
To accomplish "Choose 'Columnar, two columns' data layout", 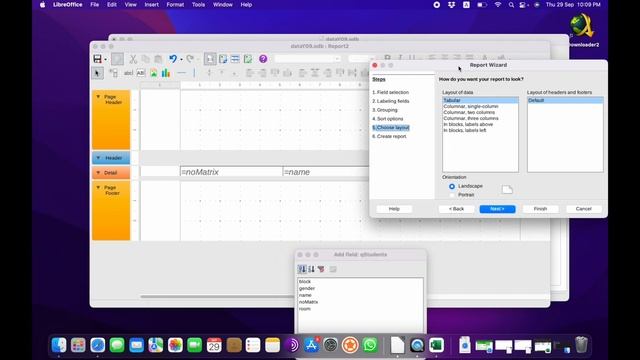I will (469, 112).
